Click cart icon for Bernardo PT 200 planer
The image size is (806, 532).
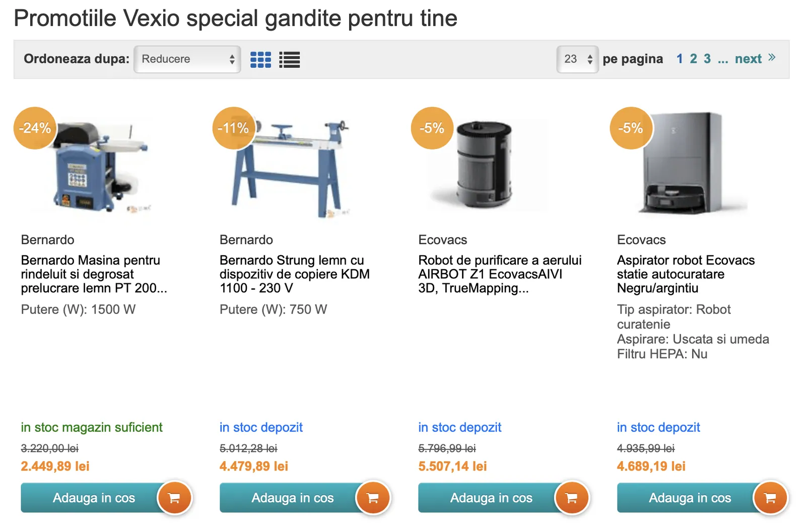(174, 498)
